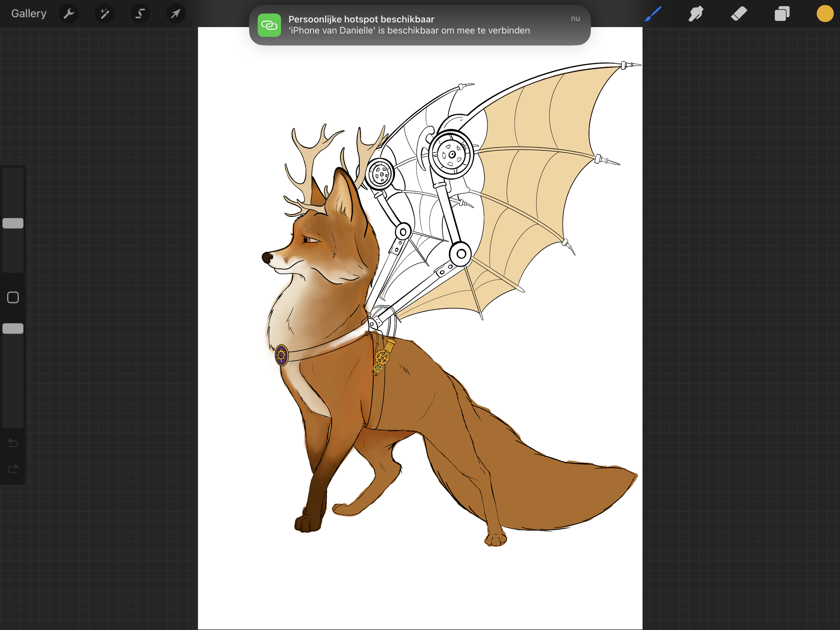
Task: Open the Actions wrench menu
Action: (69, 14)
